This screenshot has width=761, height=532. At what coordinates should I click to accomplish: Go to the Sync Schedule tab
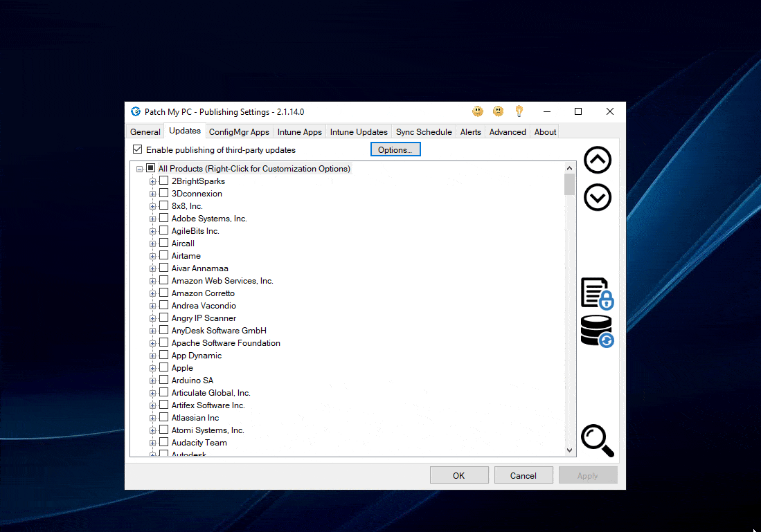(x=424, y=132)
